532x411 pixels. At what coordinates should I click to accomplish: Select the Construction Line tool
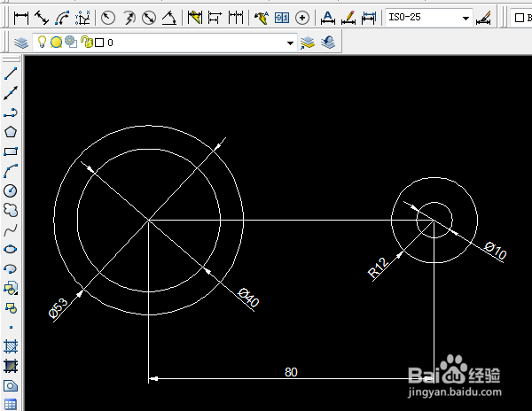coord(11,93)
